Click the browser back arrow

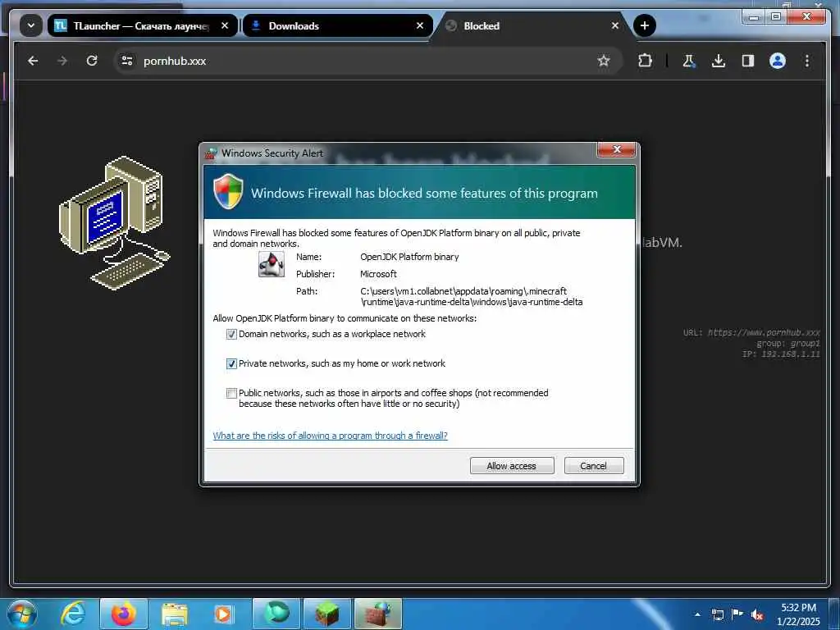(x=33, y=61)
